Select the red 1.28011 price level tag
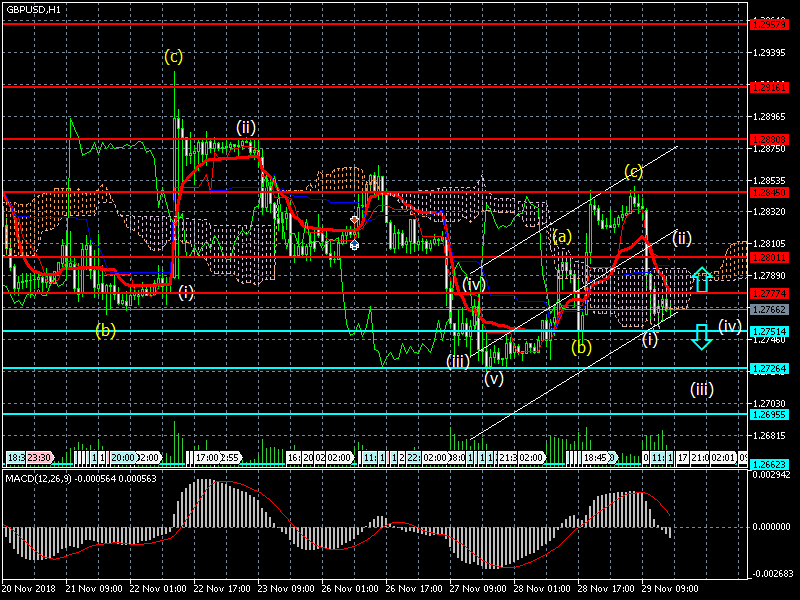800x600 pixels. point(772,257)
